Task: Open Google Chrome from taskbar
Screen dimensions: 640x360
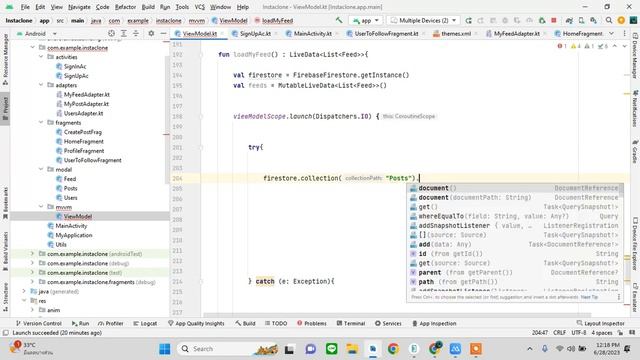Action: [x=393, y=349]
